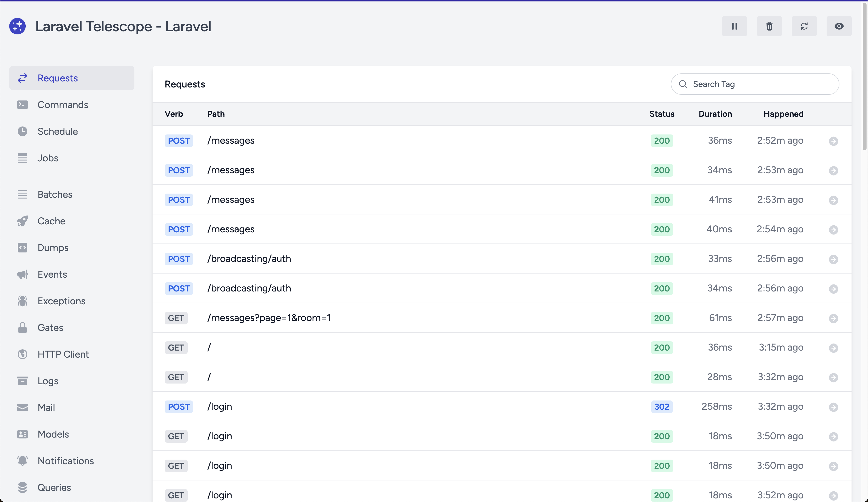Pause recording with the pause icon
868x502 pixels.
(734, 26)
